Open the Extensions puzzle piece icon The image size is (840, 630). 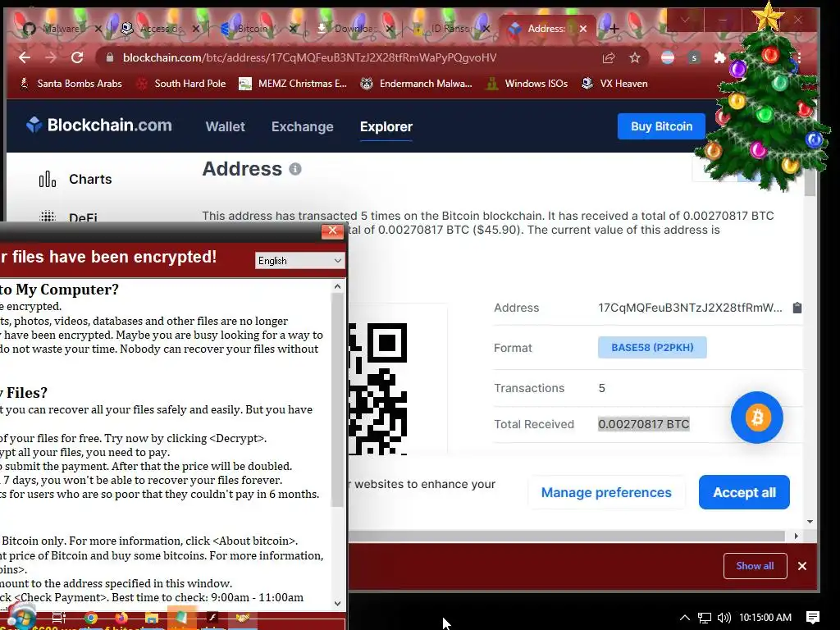(x=720, y=58)
